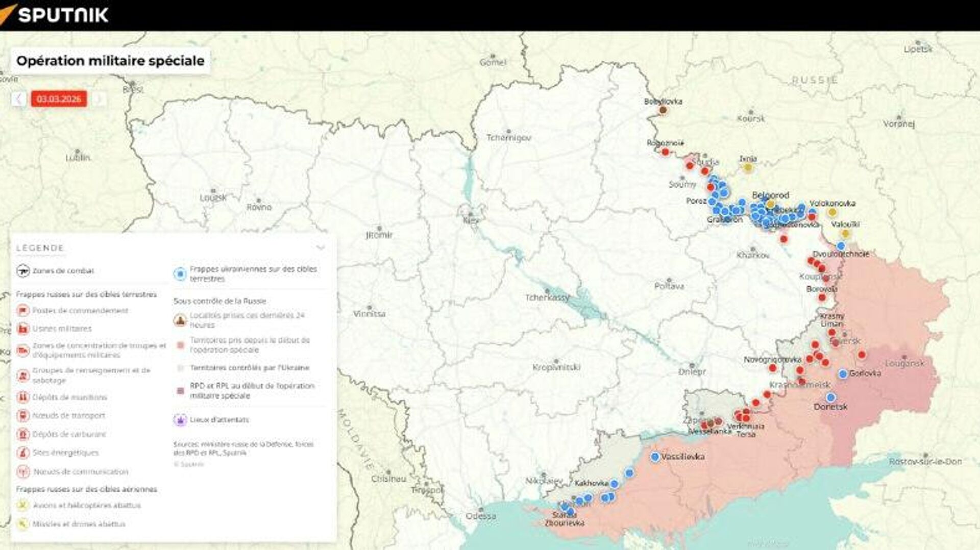Click the Usines militaires legend icon
980x550 pixels.
(23, 329)
